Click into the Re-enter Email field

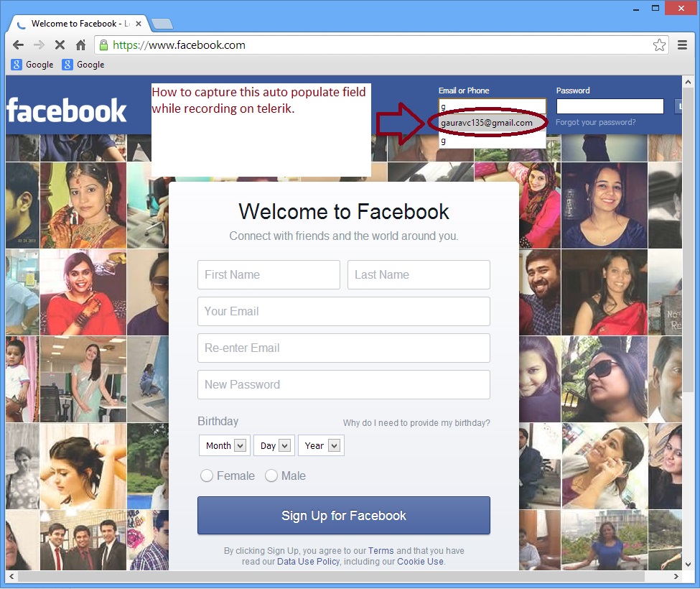pyautogui.click(x=344, y=348)
